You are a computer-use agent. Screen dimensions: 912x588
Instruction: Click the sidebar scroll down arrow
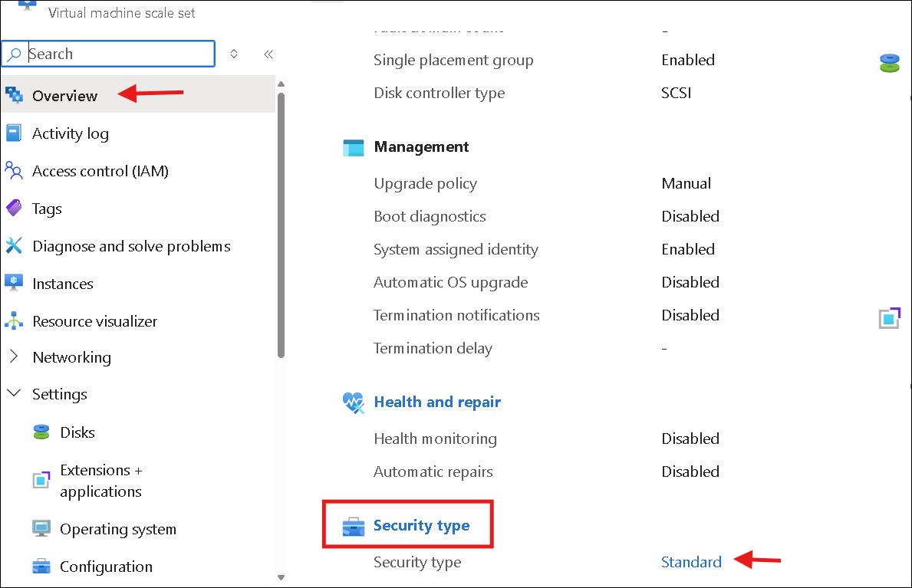(281, 577)
